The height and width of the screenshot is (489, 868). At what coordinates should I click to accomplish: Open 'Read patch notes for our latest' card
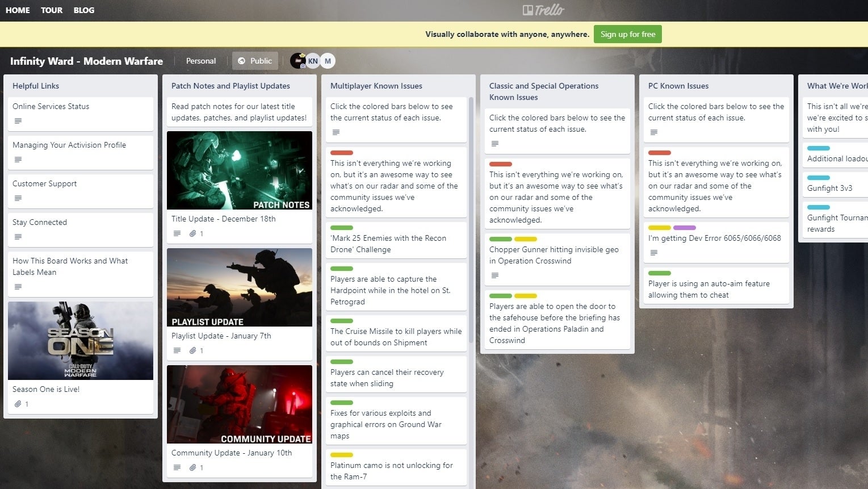(240, 112)
